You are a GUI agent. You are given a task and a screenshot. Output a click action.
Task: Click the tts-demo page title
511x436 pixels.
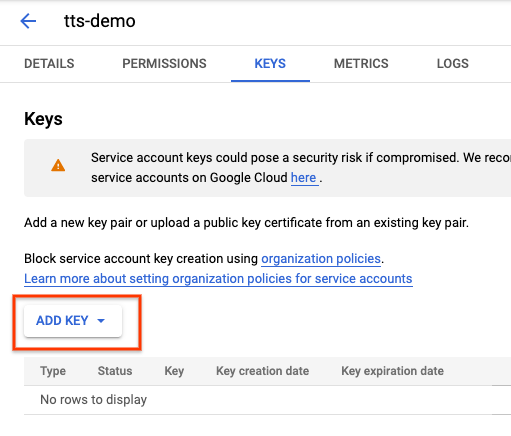click(x=100, y=21)
